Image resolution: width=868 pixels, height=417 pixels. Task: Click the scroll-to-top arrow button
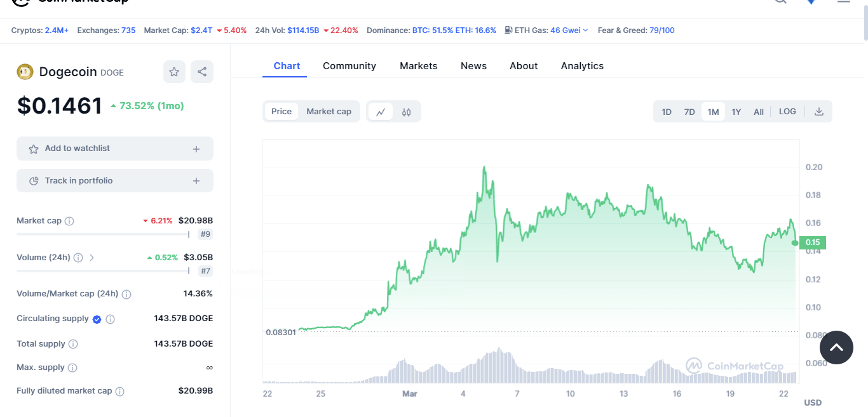coord(836,347)
